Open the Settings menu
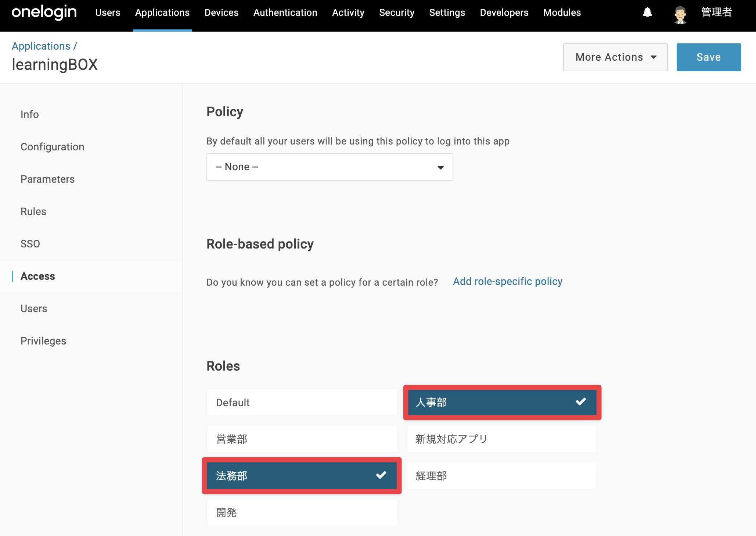This screenshot has height=536, width=756. (447, 12)
